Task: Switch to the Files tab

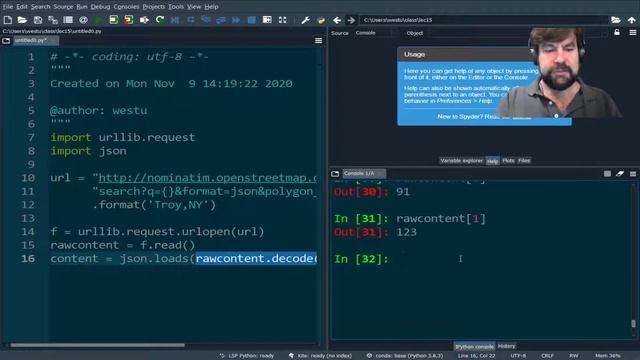Action: [x=524, y=161]
